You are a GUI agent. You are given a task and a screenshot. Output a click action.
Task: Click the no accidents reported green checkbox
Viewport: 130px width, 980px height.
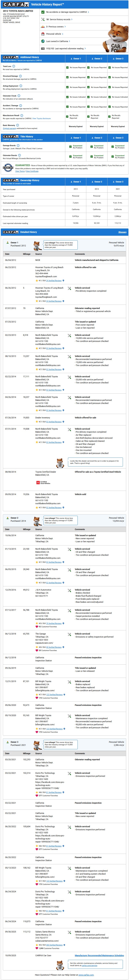pyautogui.click(x=43, y=12)
